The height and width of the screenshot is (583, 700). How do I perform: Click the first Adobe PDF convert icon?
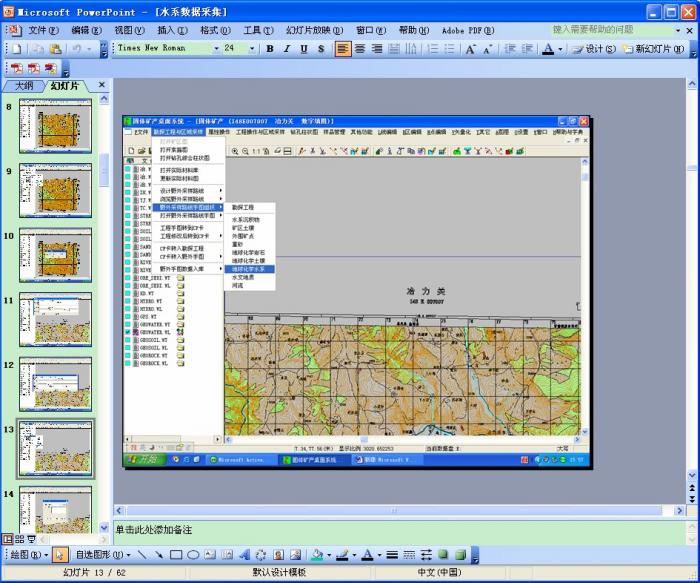point(15,68)
